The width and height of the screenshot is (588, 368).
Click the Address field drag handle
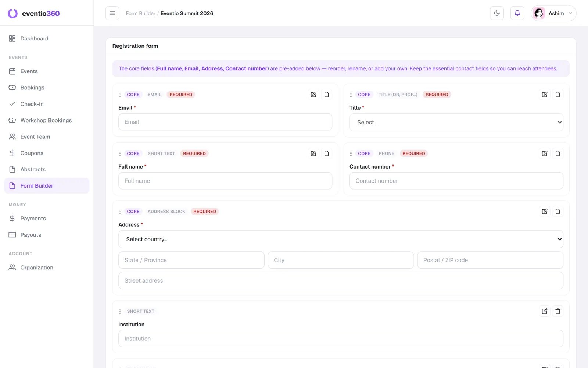120,212
